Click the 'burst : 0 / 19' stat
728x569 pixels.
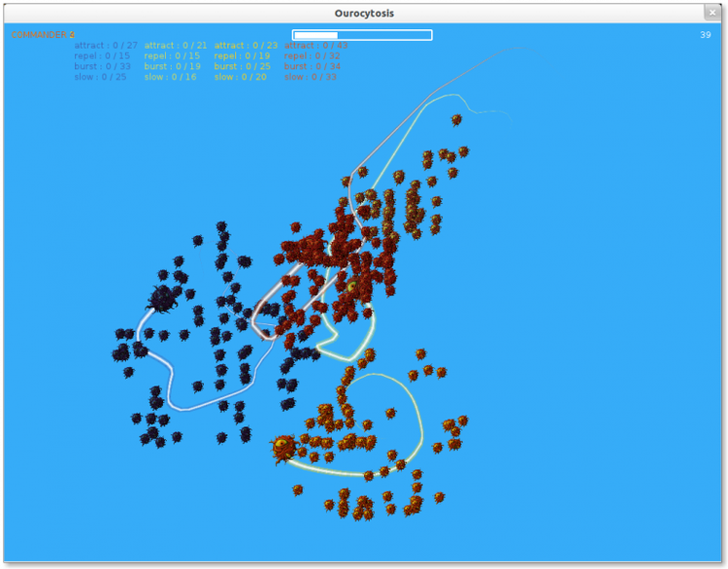(x=172, y=66)
